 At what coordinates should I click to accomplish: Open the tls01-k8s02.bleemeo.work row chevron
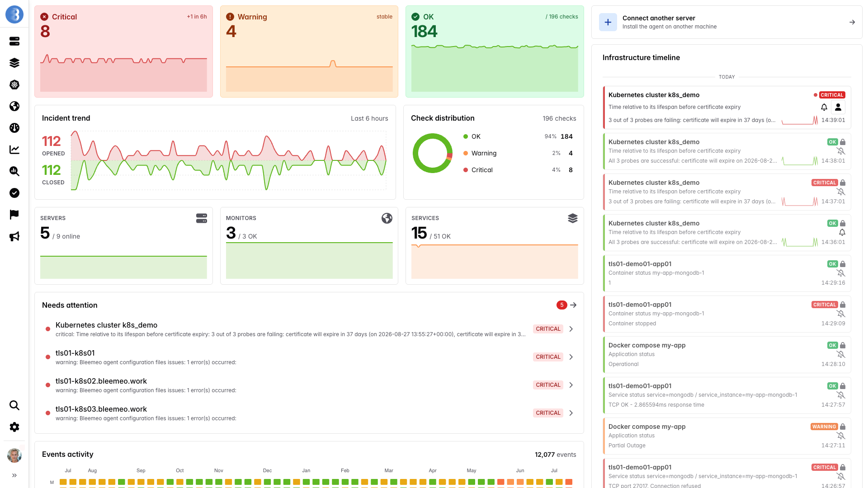[571, 385]
